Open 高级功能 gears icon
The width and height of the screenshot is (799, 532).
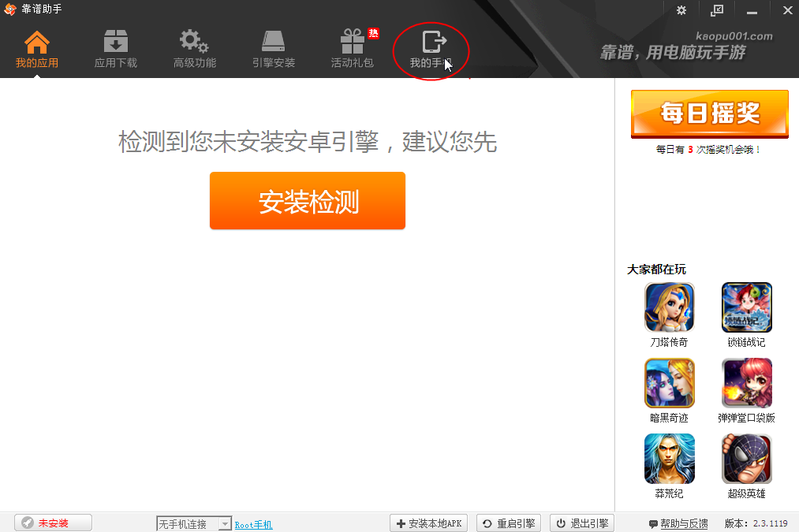[194, 43]
